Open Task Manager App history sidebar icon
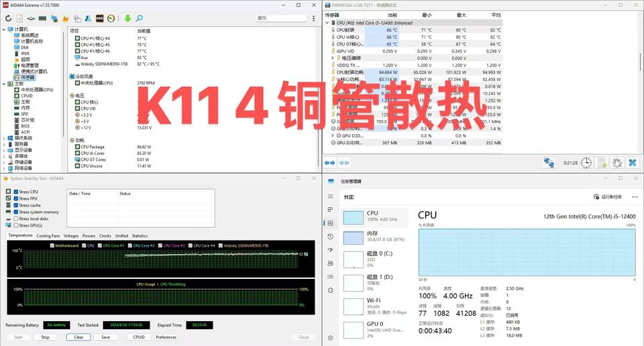644x346 pixels. (331, 237)
